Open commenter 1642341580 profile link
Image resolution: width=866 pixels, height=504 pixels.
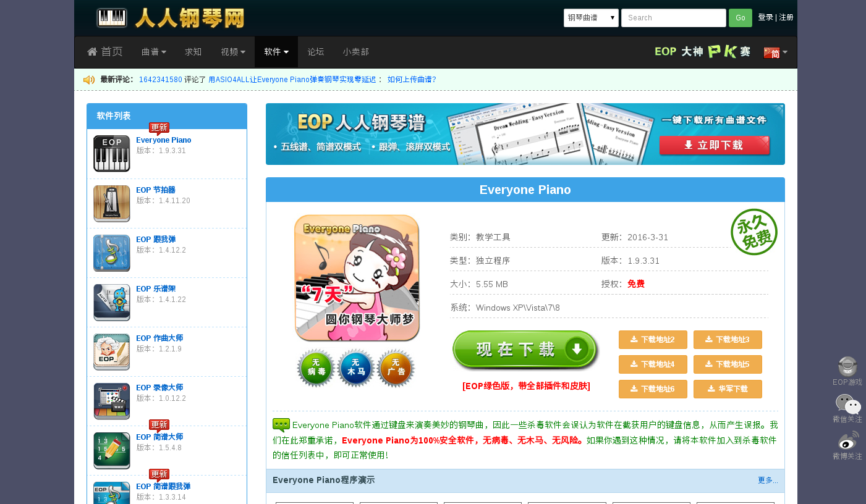161,80
